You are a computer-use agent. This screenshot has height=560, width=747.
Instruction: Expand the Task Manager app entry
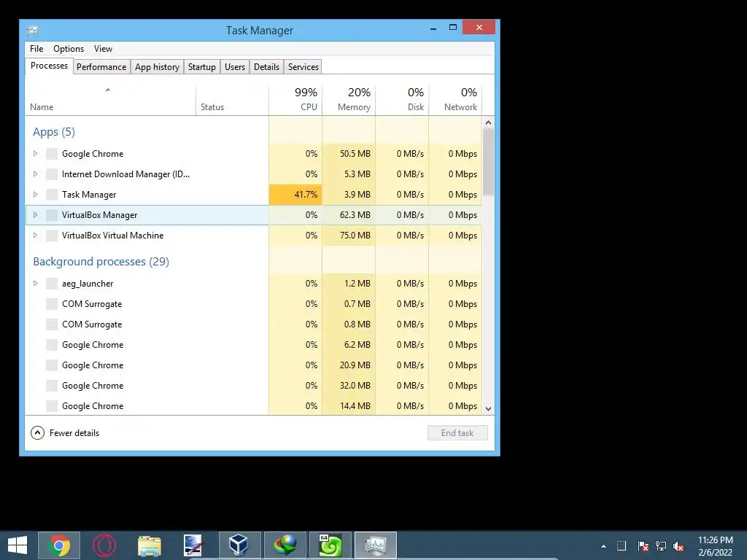pos(35,194)
